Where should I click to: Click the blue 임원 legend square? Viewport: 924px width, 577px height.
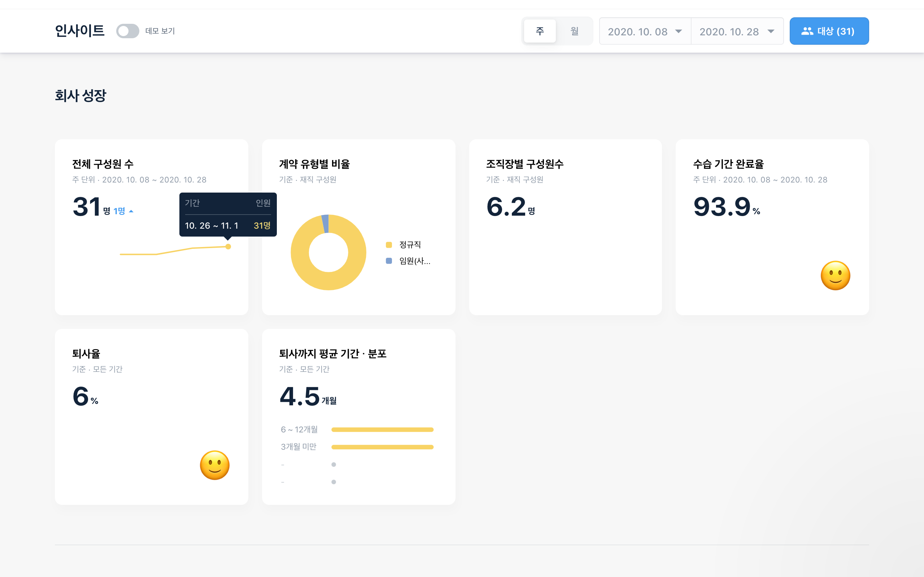click(x=389, y=261)
